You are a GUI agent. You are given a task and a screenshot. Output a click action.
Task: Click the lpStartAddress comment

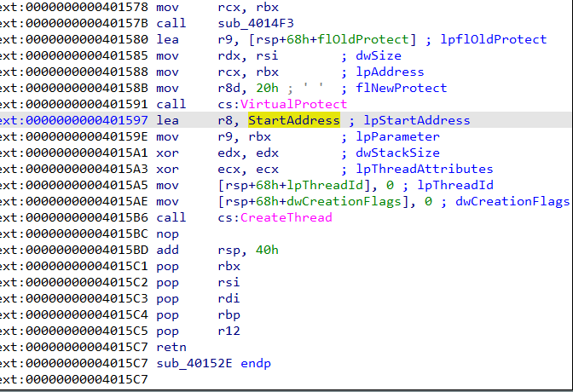click(x=417, y=120)
